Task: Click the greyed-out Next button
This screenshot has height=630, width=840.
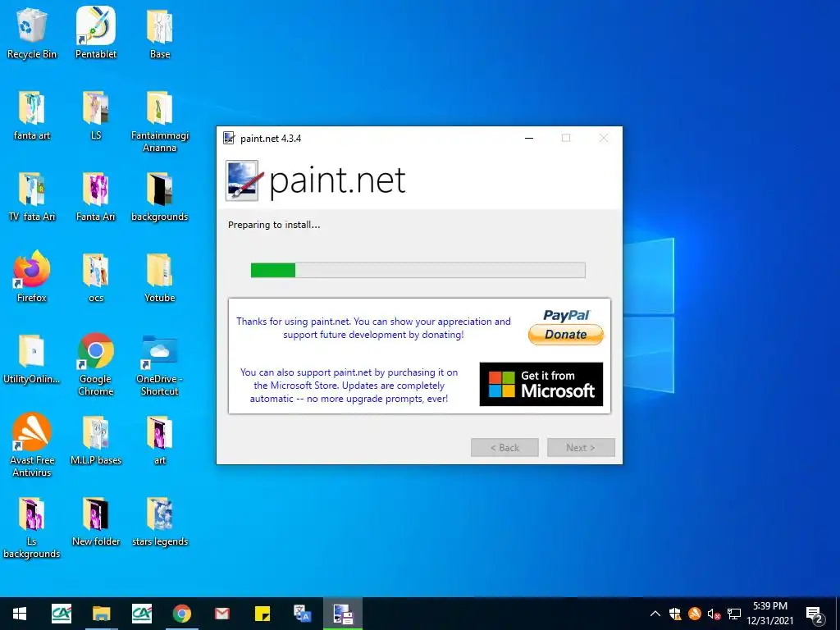Action: tap(581, 447)
